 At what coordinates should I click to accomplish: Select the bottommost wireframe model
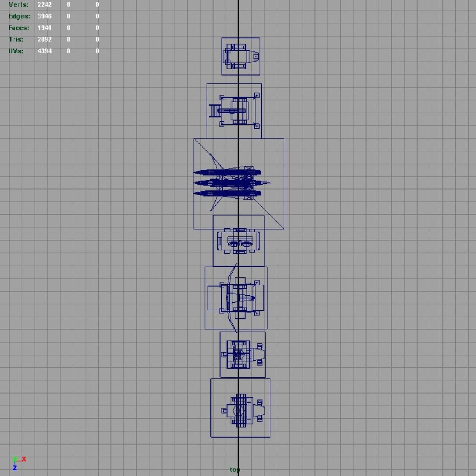click(x=240, y=408)
